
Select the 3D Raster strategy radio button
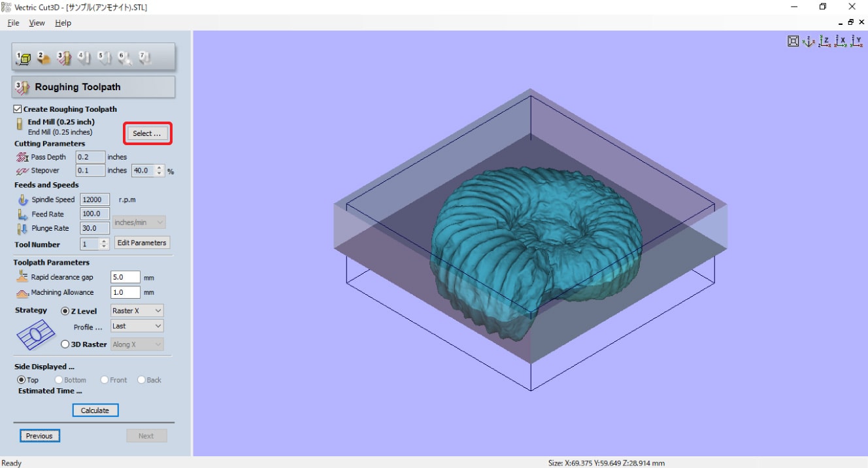pyautogui.click(x=65, y=344)
